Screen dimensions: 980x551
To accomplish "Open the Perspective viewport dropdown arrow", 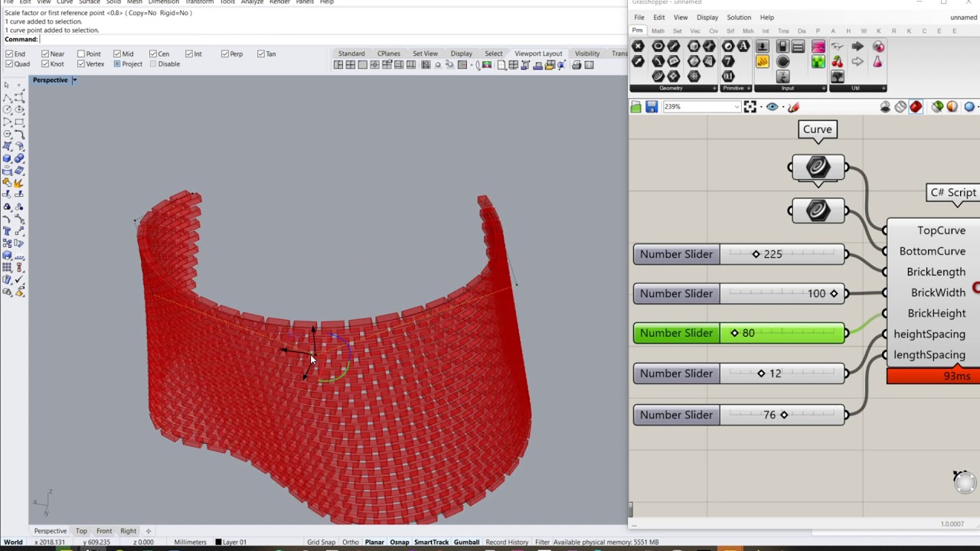I will point(74,80).
